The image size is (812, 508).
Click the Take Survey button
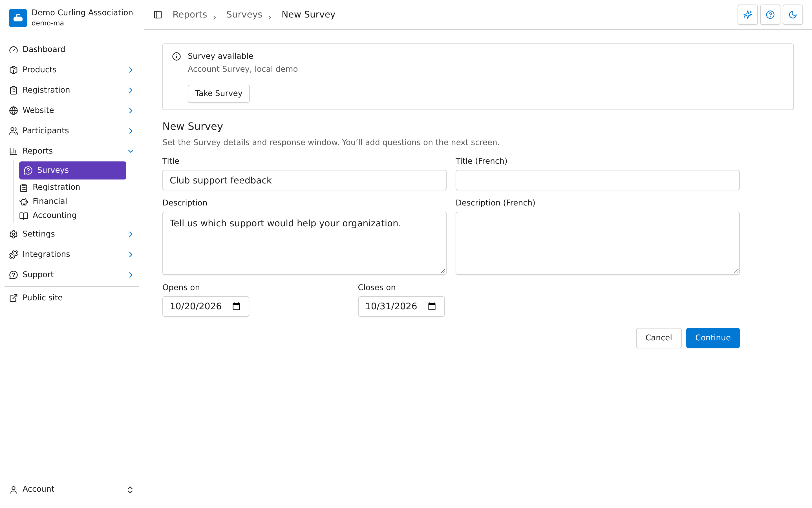[219, 93]
